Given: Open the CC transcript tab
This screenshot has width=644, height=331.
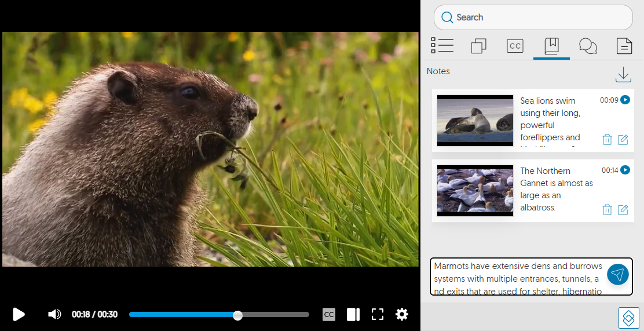Looking at the screenshot, I should click(x=515, y=46).
